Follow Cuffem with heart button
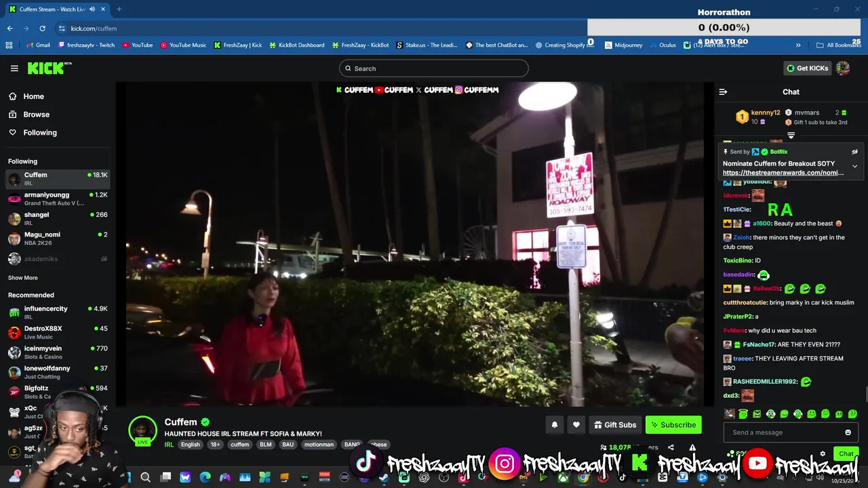868x488 pixels. 576,425
